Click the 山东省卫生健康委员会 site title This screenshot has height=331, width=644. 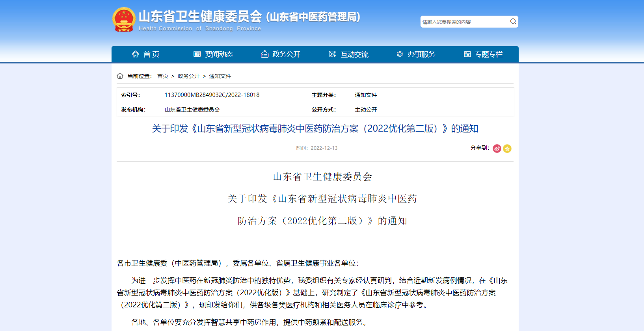[x=200, y=17]
